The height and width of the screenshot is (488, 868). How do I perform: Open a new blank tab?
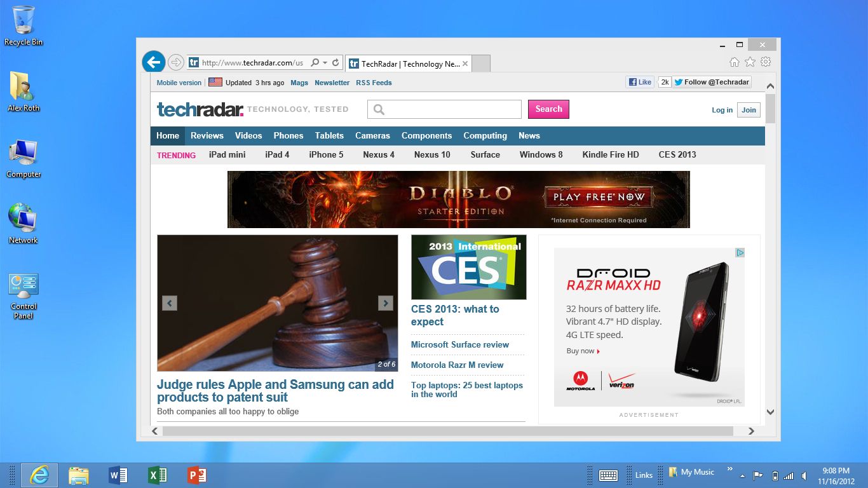(x=482, y=64)
